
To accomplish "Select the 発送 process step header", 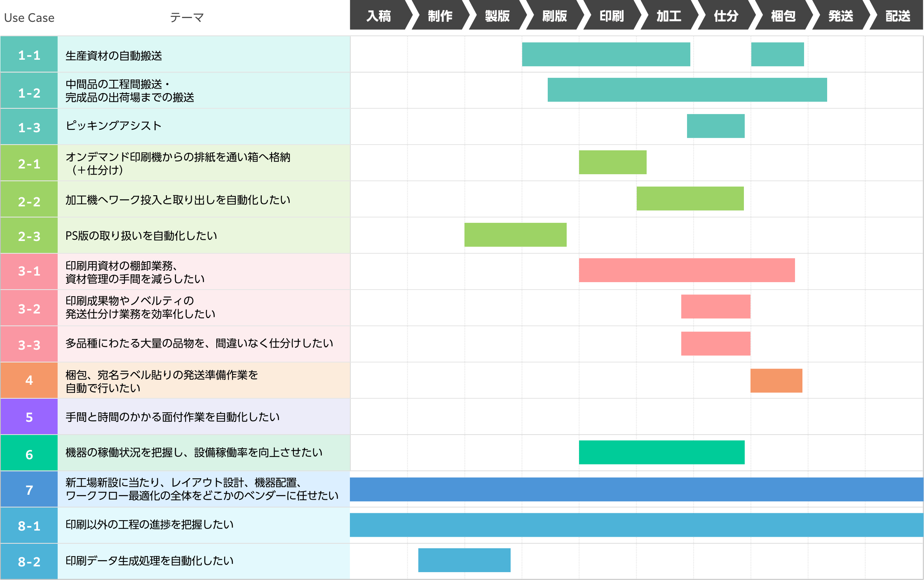I will (841, 15).
